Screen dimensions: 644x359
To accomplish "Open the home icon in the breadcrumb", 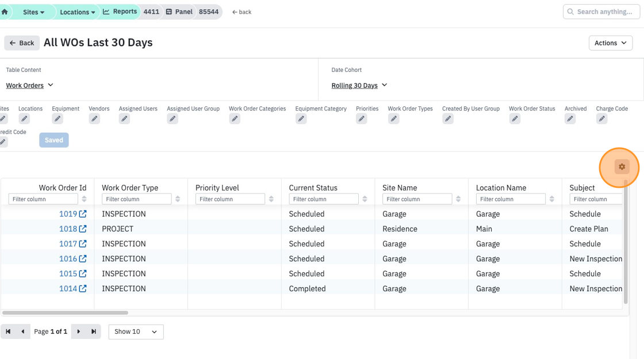I will [5, 12].
